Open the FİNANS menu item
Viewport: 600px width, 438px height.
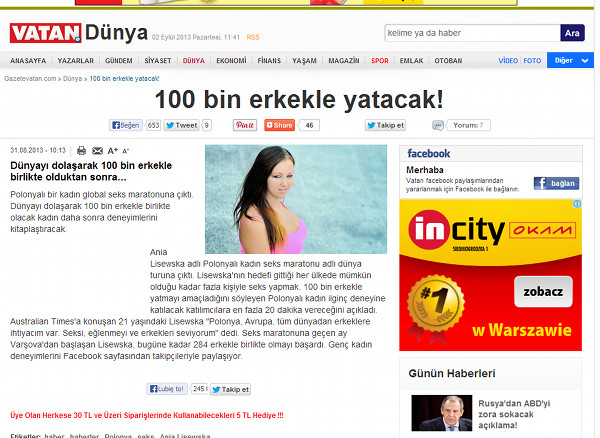(x=269, y=60)
